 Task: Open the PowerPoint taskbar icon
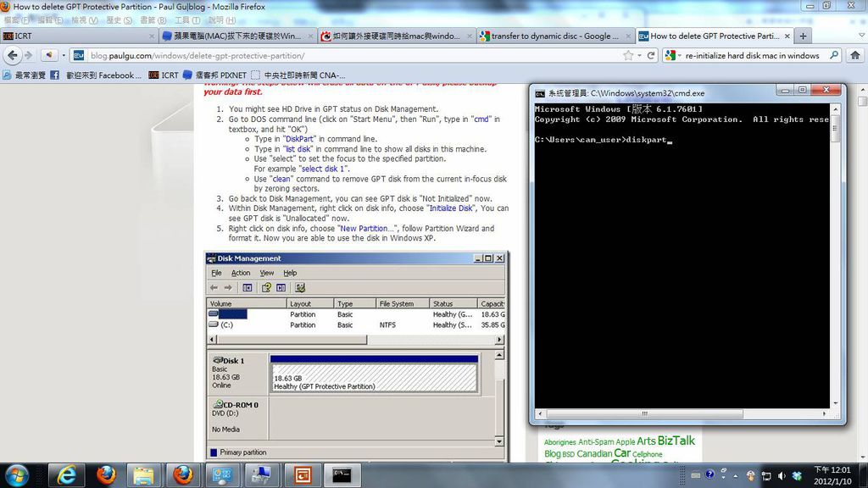tap(303, 475)
